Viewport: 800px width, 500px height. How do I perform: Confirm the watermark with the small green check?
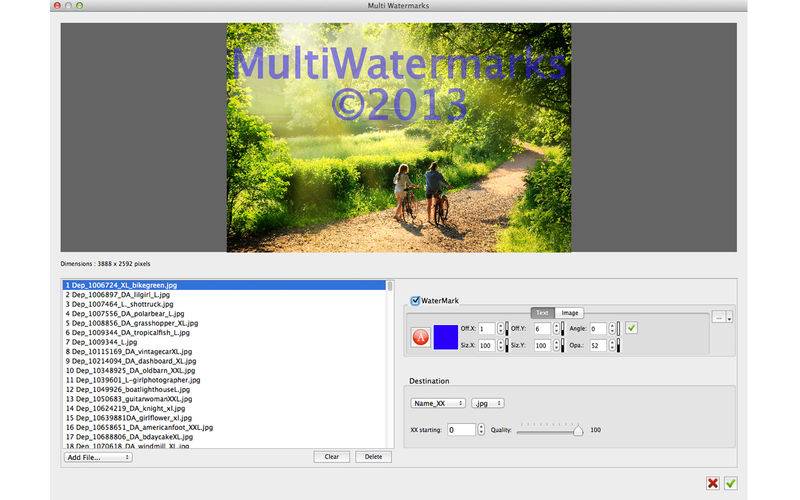631,328
